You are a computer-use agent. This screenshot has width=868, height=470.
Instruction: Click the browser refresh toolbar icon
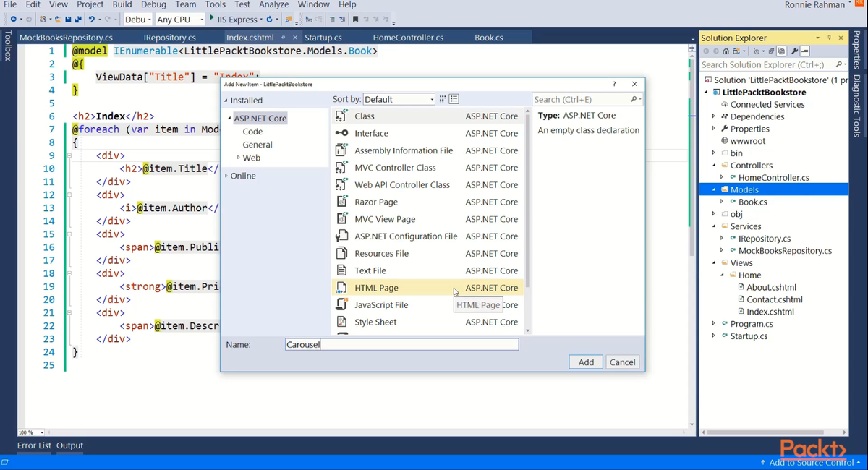pos(270,20)
